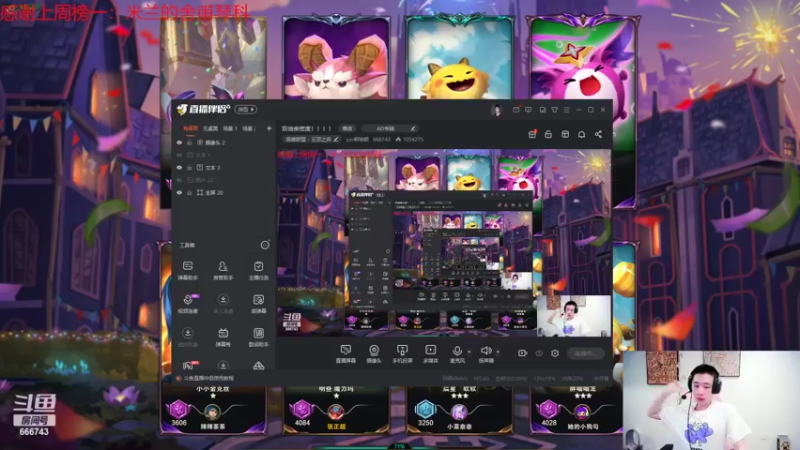This screenshot has width=800, height=450.
Task: Click the streamer avatar in title bar
Action: point(496,110)
